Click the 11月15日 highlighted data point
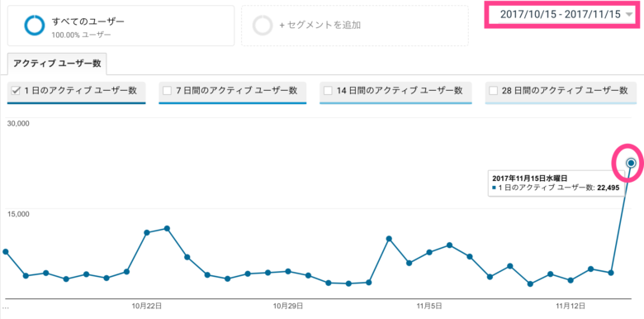Viewport: 644px width, 319px height. pyautogui.click(x=632, y=163)
